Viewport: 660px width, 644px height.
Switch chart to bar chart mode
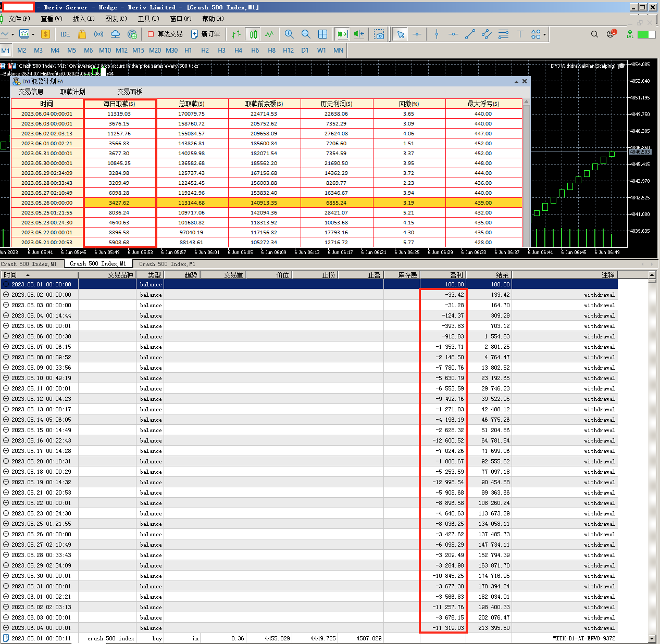click(x=236, y=34)
